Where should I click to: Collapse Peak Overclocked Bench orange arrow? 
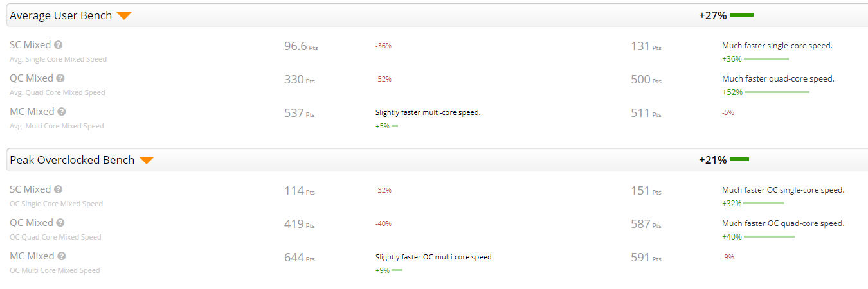point(147,161)
